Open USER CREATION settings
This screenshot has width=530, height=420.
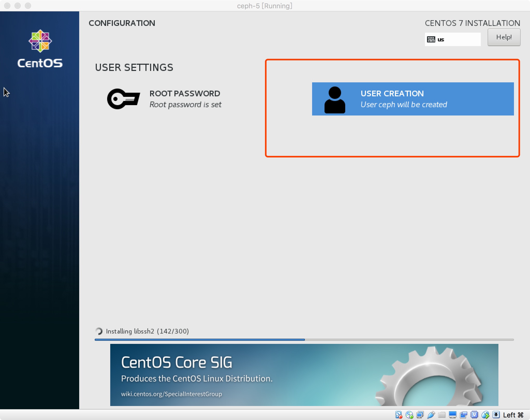413,99
